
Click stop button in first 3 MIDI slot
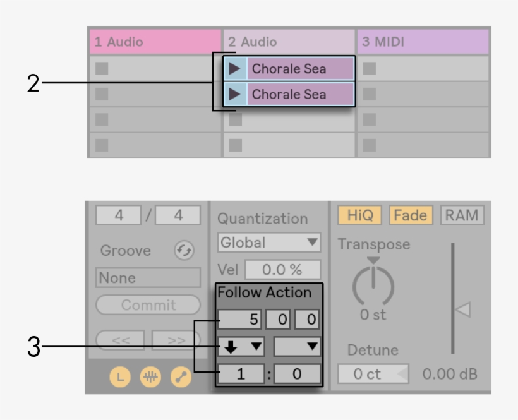pyautogui.click(x=370, y=68)
